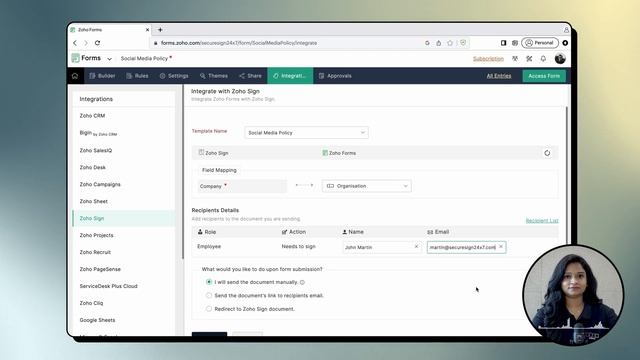Image resolution: width=640 pixels, height=360 pixels.
Task: Select the Integrations tab
Action: 290,76
